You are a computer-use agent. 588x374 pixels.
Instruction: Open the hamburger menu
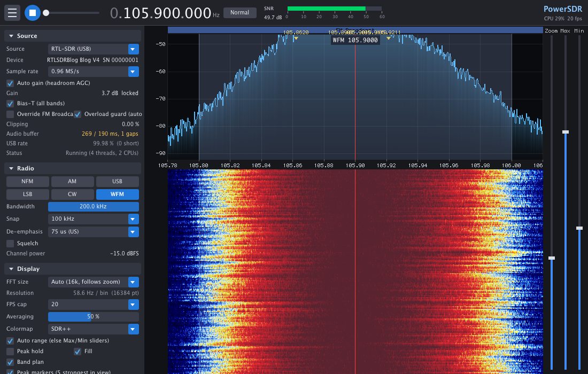[12, 13]
